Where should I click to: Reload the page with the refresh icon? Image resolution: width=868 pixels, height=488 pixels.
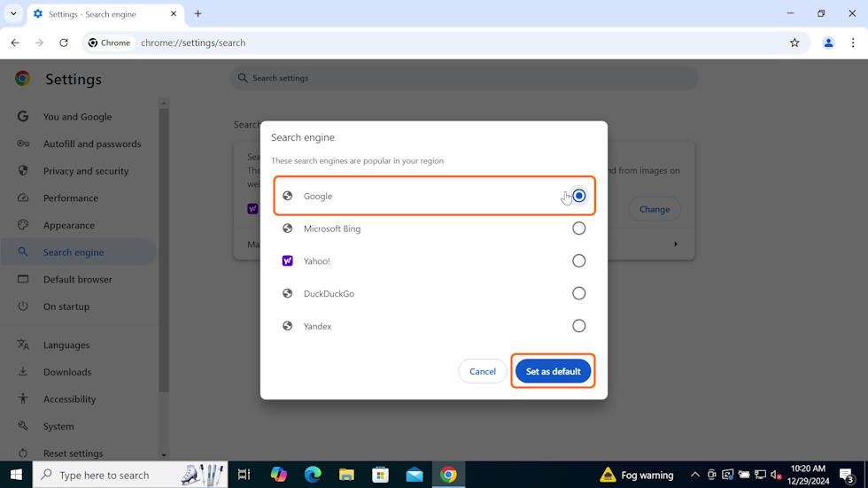[x=64, y=43]
